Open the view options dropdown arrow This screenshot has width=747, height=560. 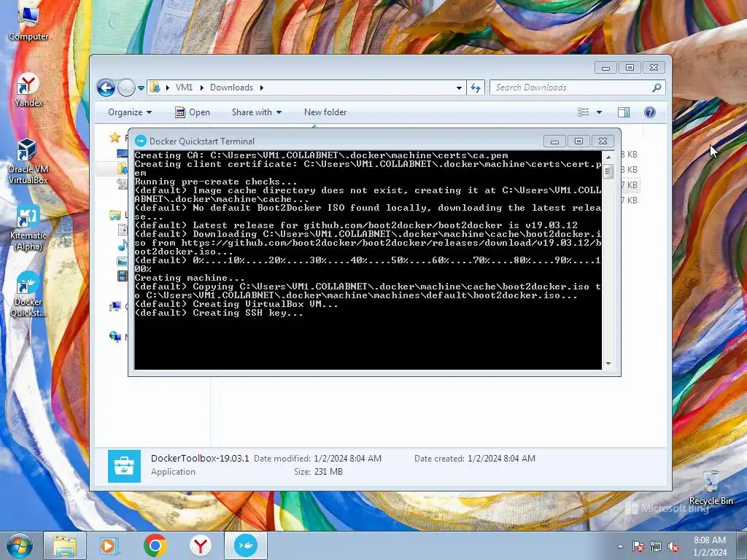pos(600,112)
